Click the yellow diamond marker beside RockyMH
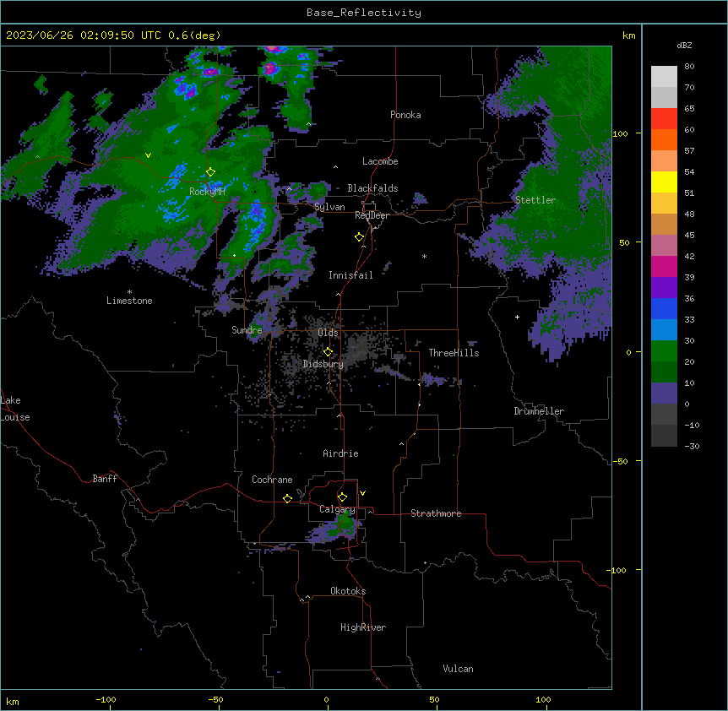 click(210, 172)
